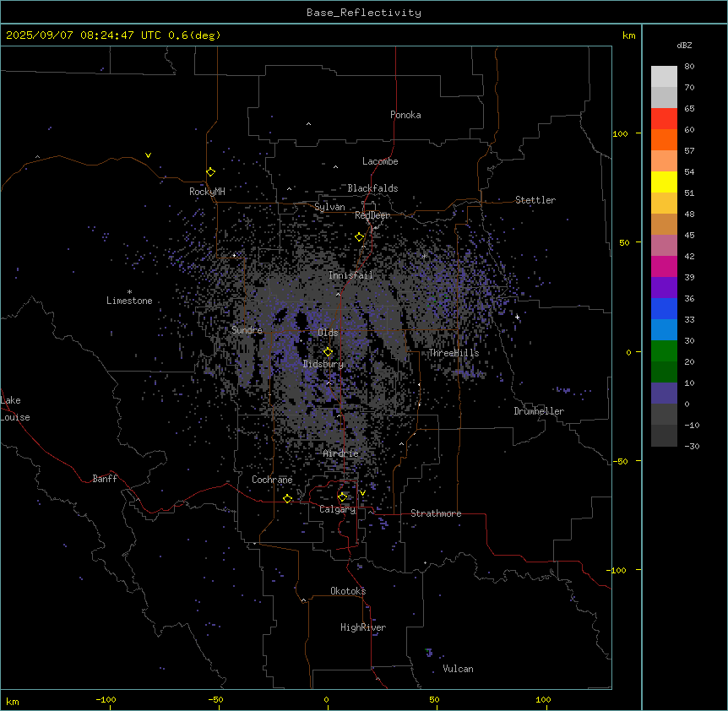This screenshot has height=711, width=728.
Task: Select the violet 36-39 dBZ legend swatch
Action: click(664, 288)
